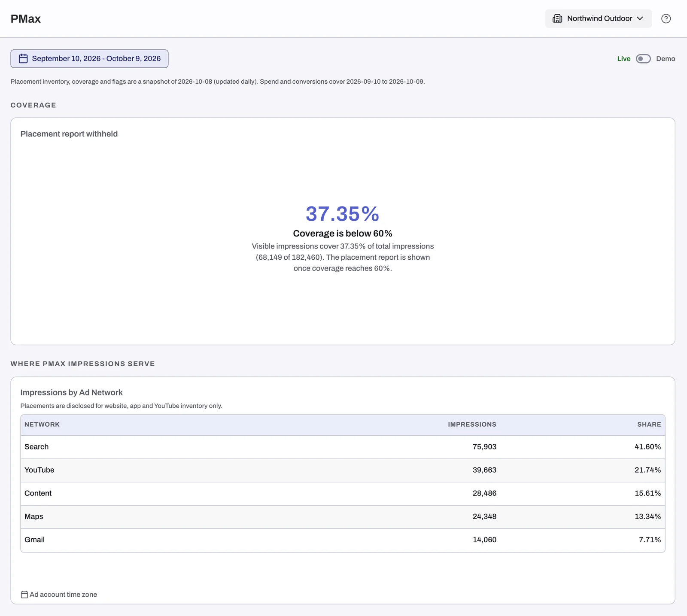Click the calendar icon in date range
The height and width of the screenshot is (616, 687).
pyautogui.click(x=23, y=58)
